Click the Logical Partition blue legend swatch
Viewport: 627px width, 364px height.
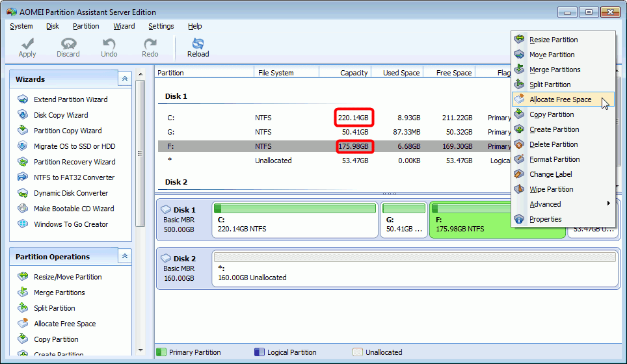point(259,352)
